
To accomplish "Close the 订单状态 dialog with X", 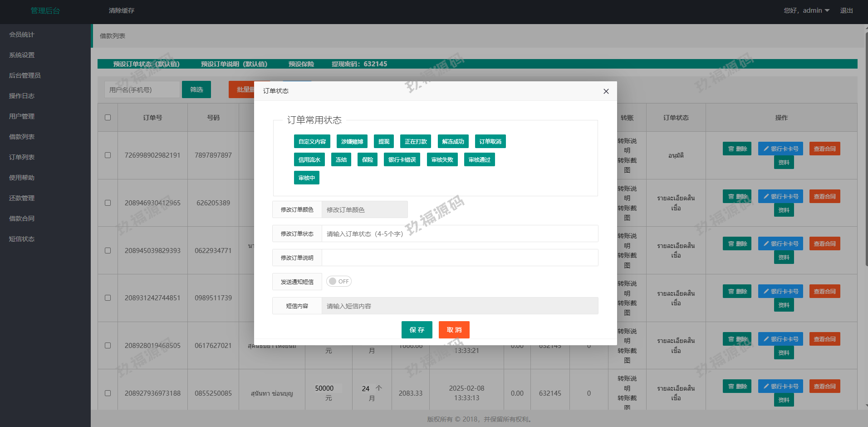I will 606,91.
